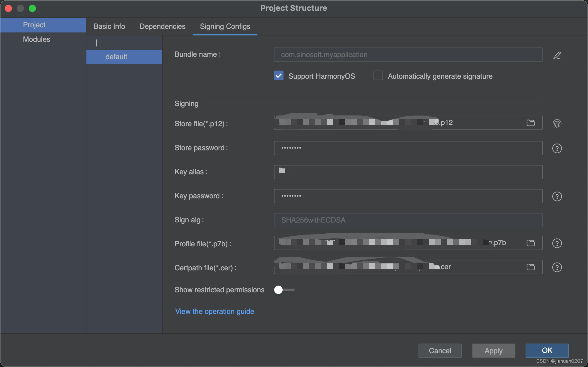The height and width of the screenshot is (367, 588).
Task: Enable Automatically generate signature
Action: 378,75
